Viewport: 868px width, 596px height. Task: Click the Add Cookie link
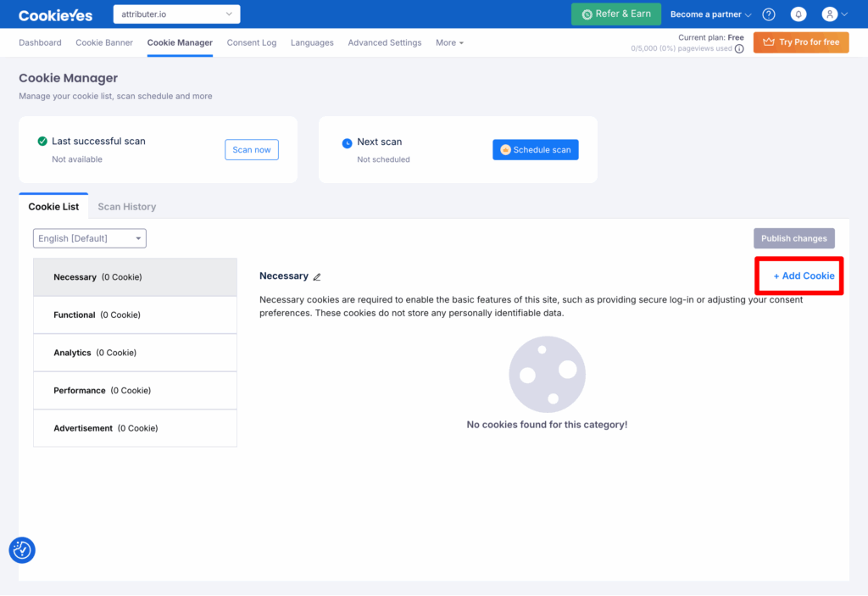point(804,276)
